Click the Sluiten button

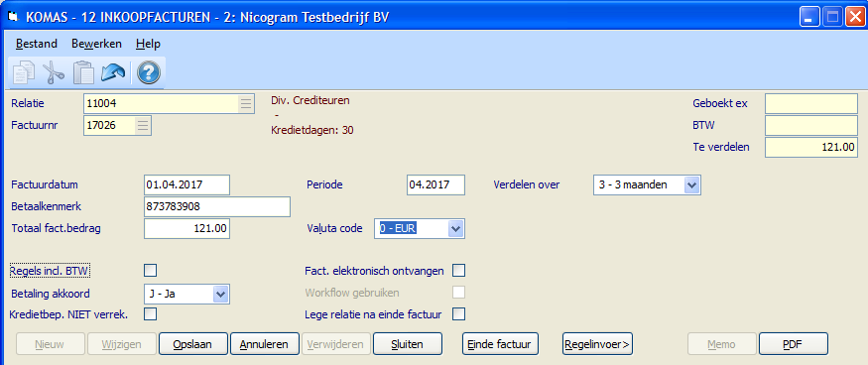(x=408, y=344)
